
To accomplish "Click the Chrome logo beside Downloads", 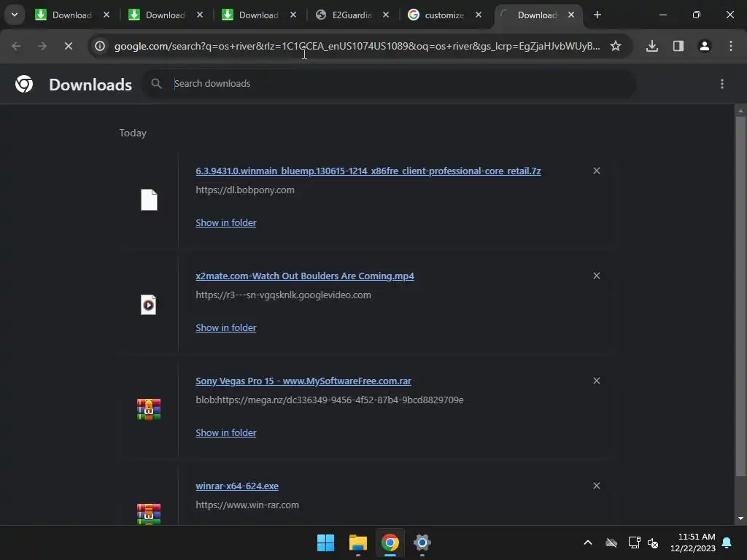I will (24, 84).
